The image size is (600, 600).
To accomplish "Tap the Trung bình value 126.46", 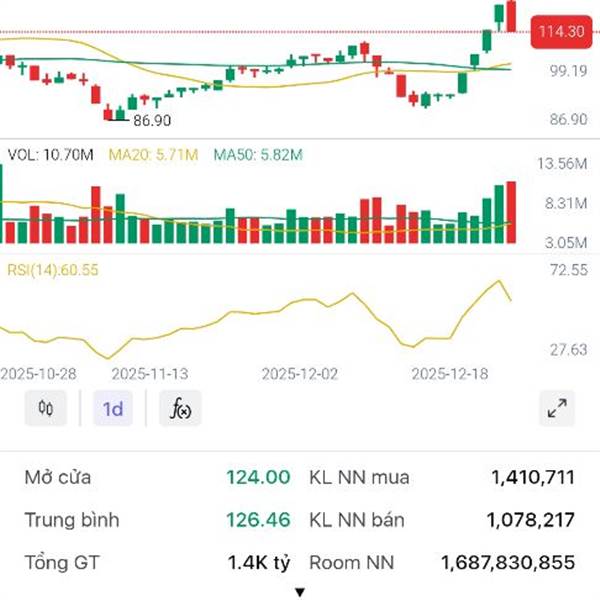I will 258,520.
